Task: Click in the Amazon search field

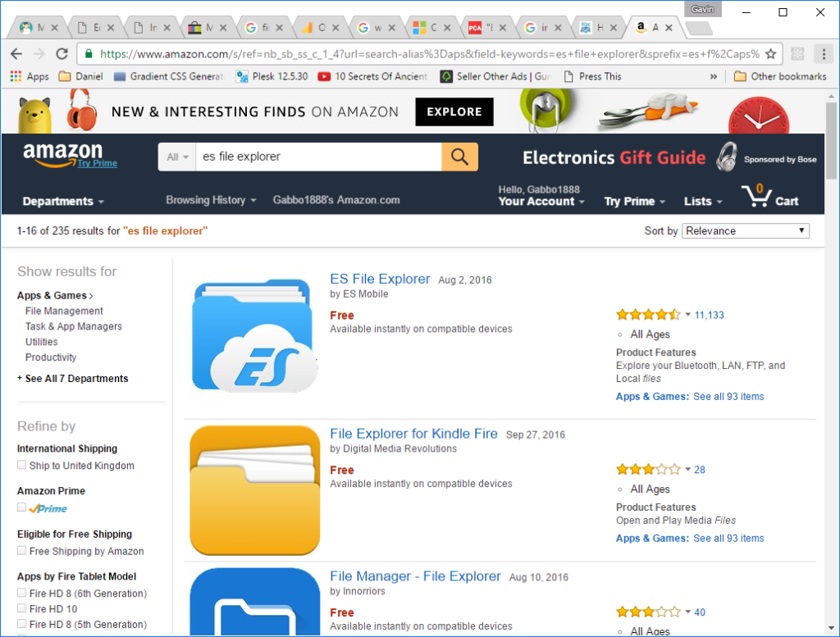Action: click(x=319, y=157)
